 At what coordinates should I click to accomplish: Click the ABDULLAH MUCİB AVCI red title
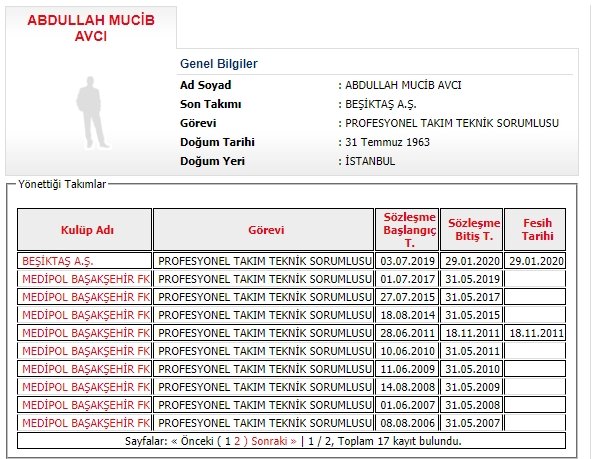click(91, 28)
